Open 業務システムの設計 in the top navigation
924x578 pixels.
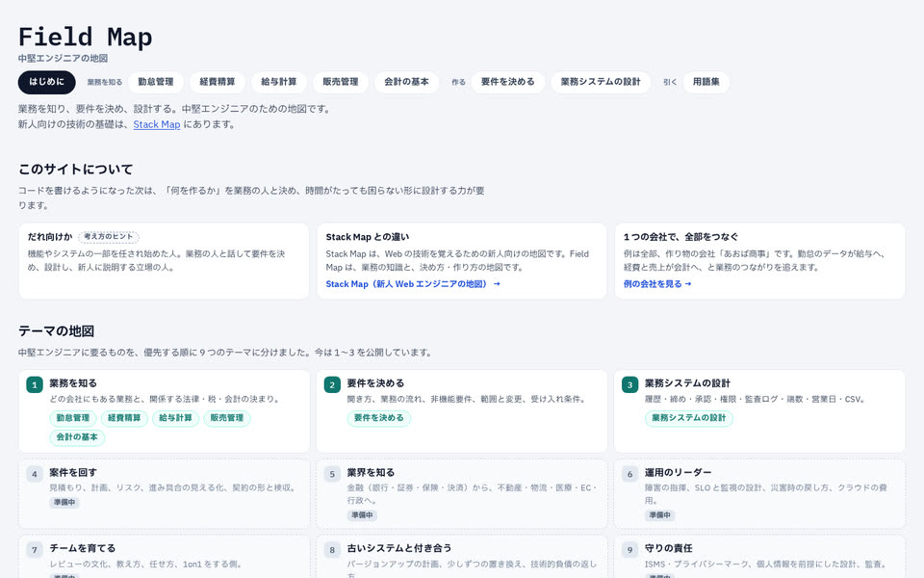click(x=601, y=82)
